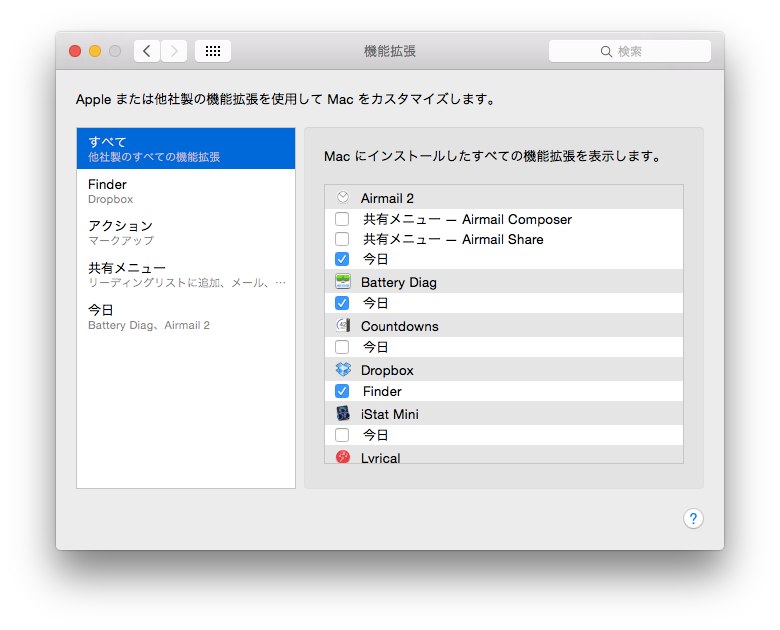
Task: Click the Dropbox app icon
Action: (343, 370)
